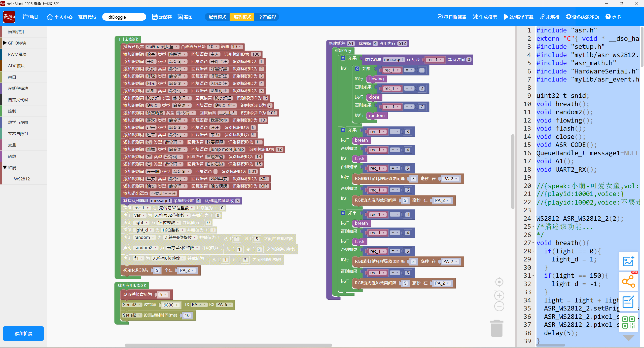This screenshot has height=348, width=644.
Task: Open the 小萌-可爱女童 voice dropdown
Action: coord(162,47)
